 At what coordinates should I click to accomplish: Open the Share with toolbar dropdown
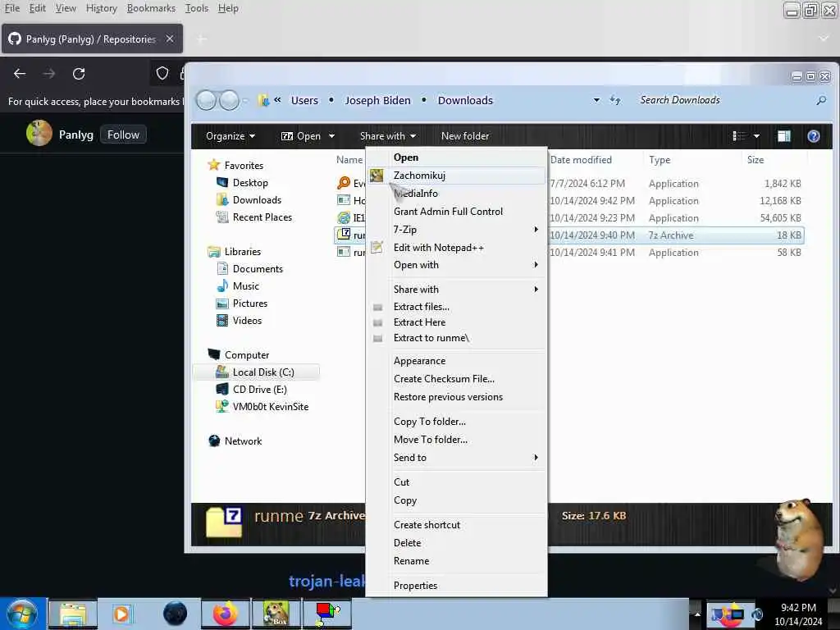(x=388, y=136)
